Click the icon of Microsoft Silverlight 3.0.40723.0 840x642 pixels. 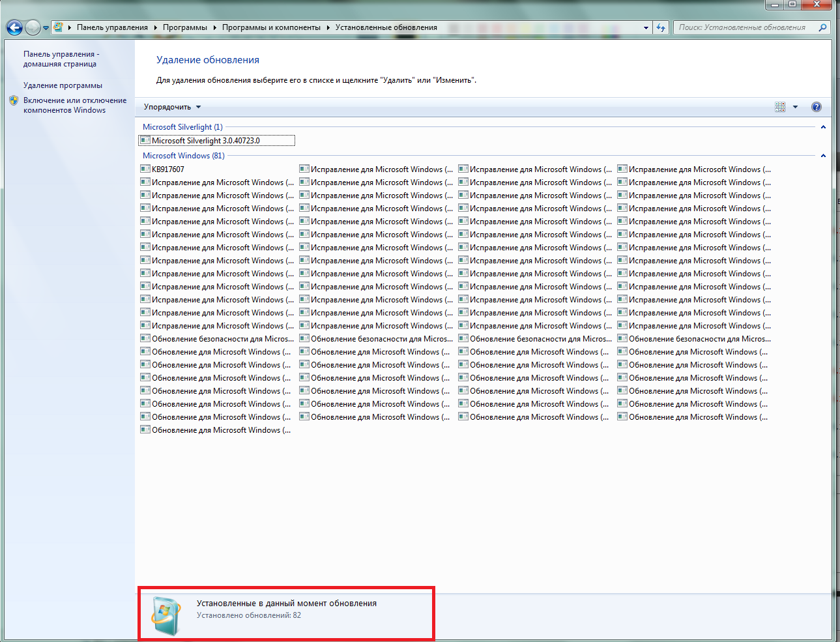pos(145,140)
